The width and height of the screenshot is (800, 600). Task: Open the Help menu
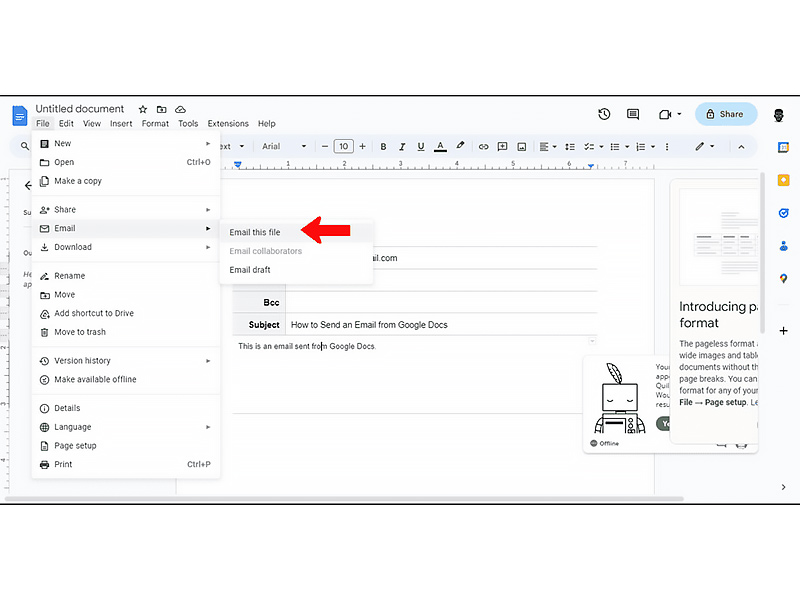click(266, 123)
